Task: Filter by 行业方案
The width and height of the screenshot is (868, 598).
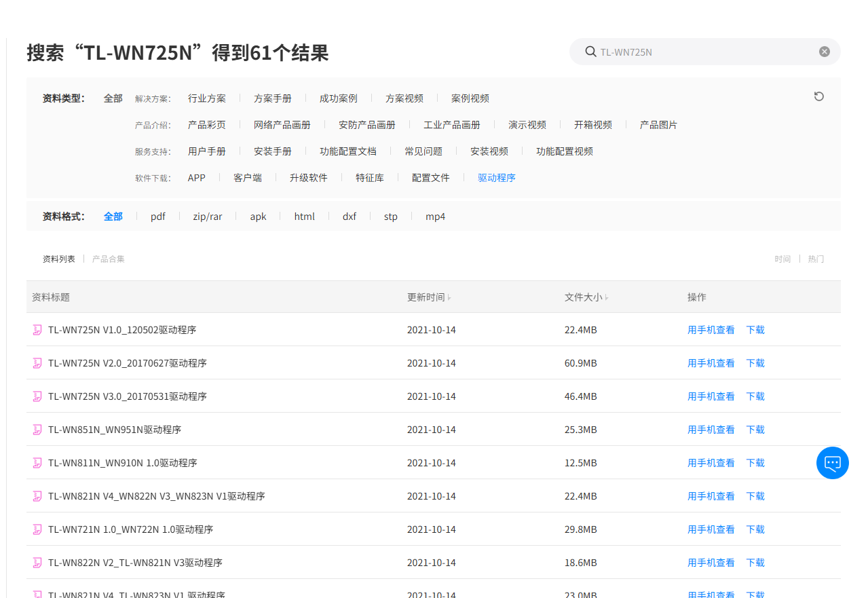Action: [207, 98]
